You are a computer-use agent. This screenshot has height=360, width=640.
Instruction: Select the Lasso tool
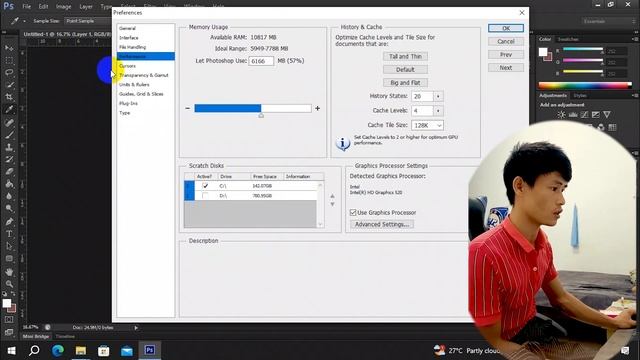(x=9, y=73)
